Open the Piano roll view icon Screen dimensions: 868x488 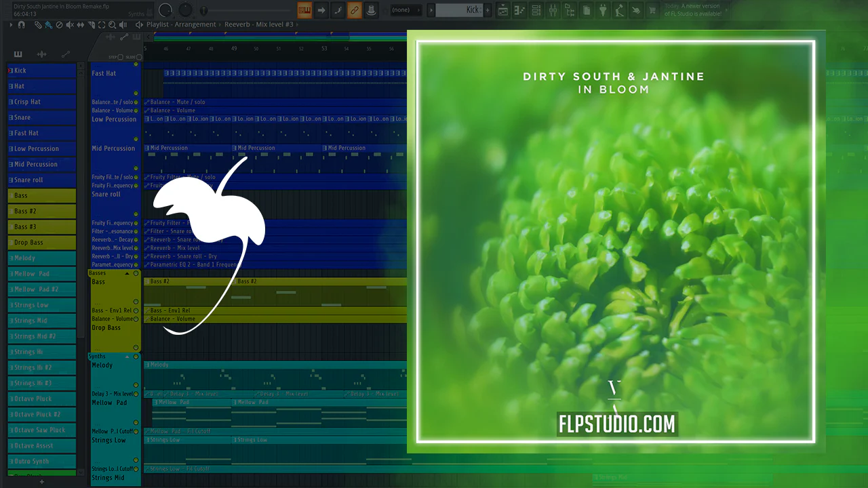(520, 10)
